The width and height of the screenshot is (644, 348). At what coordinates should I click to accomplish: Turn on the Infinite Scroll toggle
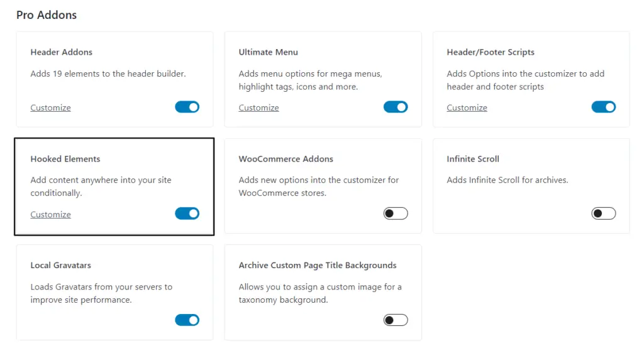(x=604, y=214)
